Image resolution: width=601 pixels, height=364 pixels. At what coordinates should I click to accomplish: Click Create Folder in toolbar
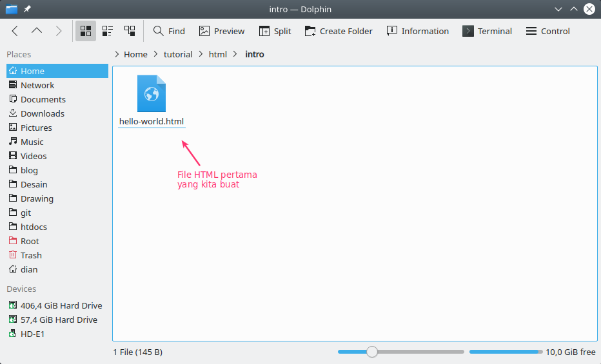(339, 31)
